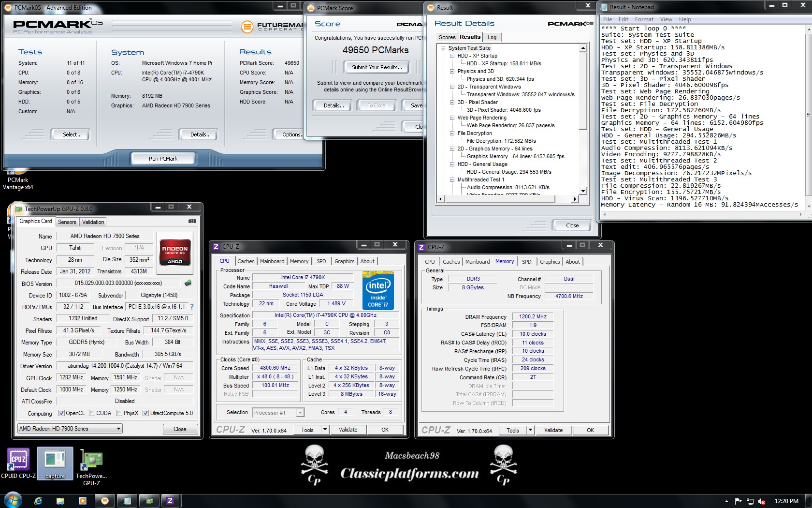Toggle the PhysX checkbox in GPU-Z
Viewport: 812px width, 508px height.
coord(119,413)
